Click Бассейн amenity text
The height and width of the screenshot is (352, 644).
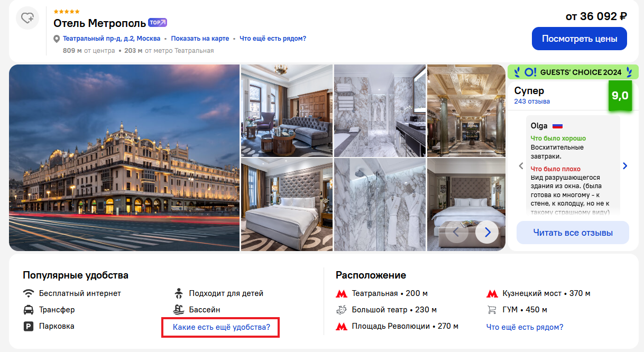point(205,310)
